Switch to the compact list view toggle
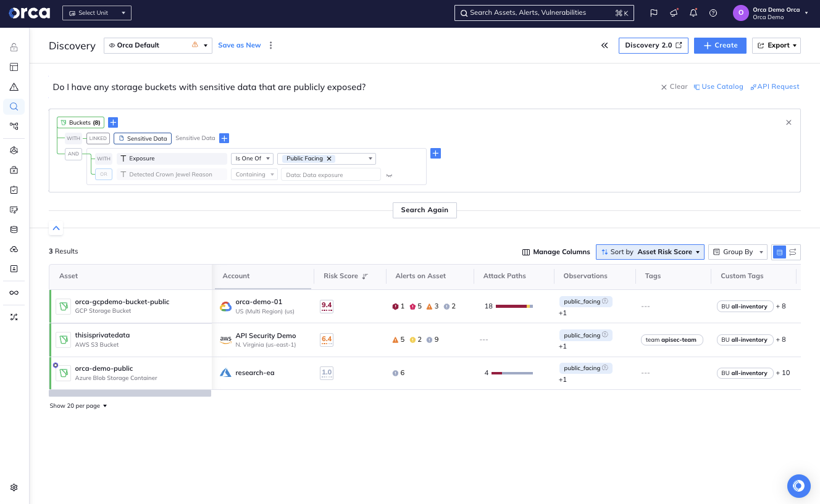Viewport: 820px width, 504px height. coord(792,252)
